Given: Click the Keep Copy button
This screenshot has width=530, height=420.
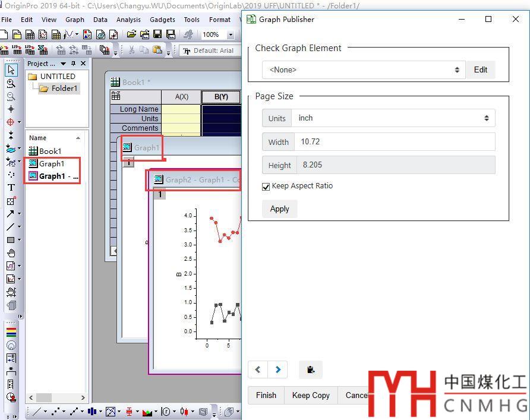Looking at the screenshot, I should (x=310, y=395).
